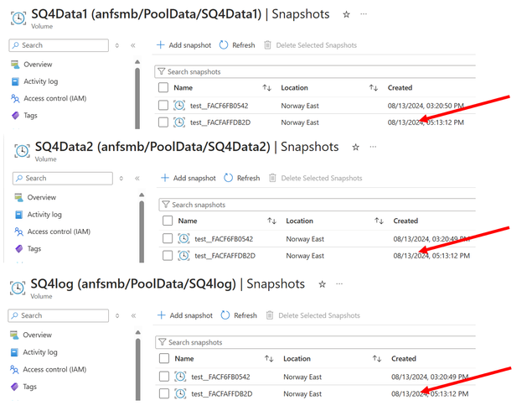Screen dimensions: 532x416
Task: Click Delete Selected Snapshots in SQ4Data2 panel
Action: point(316,178)
